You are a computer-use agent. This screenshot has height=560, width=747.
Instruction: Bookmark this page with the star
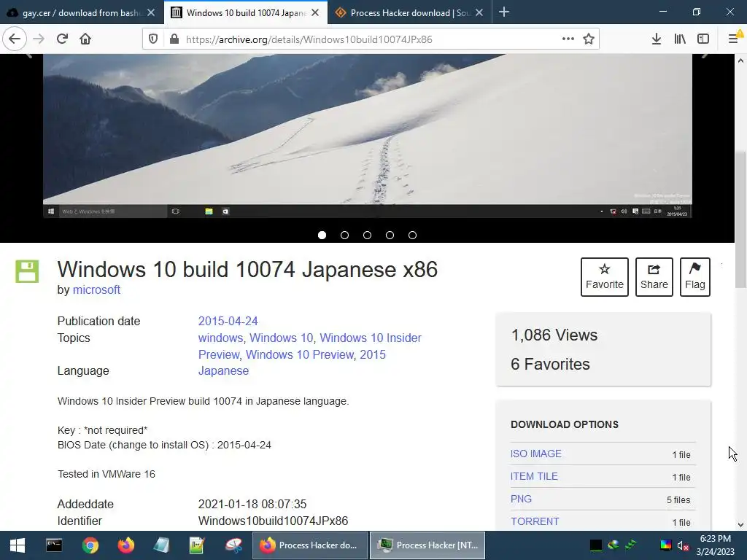tap(589, 39)
